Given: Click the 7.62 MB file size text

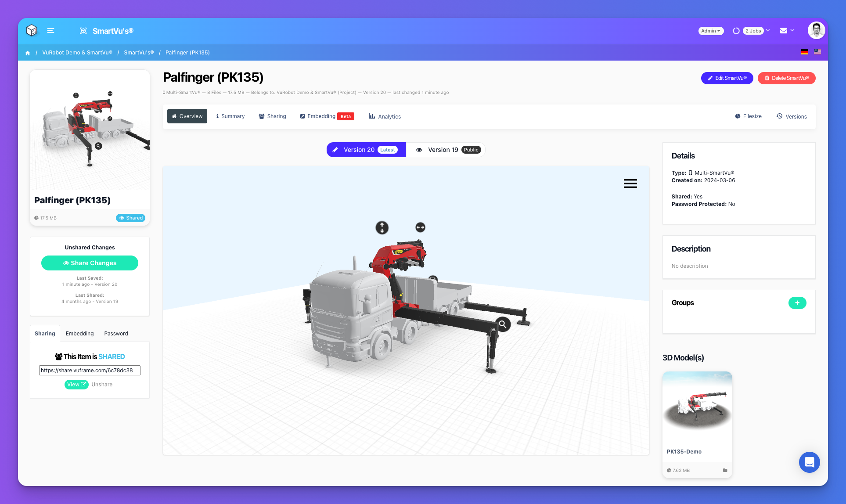Looking at the screenshot, I should pos(681,470).
